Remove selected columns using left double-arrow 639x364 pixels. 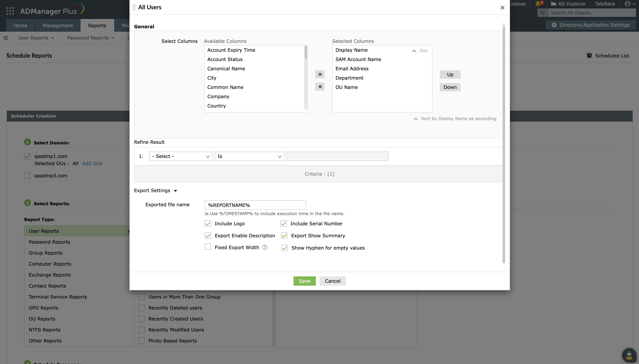click(x=320, y=87)
